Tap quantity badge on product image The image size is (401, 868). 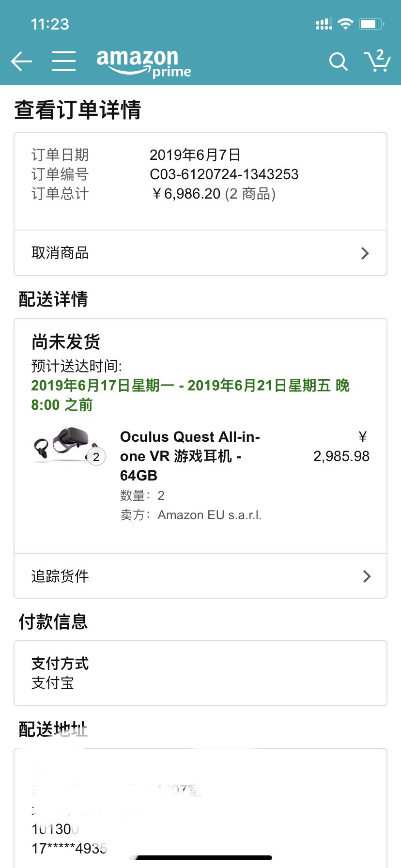click(x=96, y=457)
